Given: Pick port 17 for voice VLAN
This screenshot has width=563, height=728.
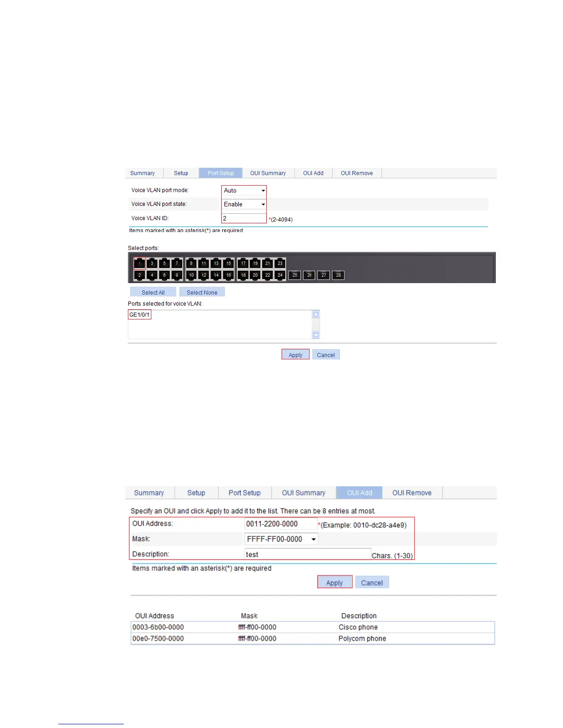Looking at the screenshot, I should 243,263.
